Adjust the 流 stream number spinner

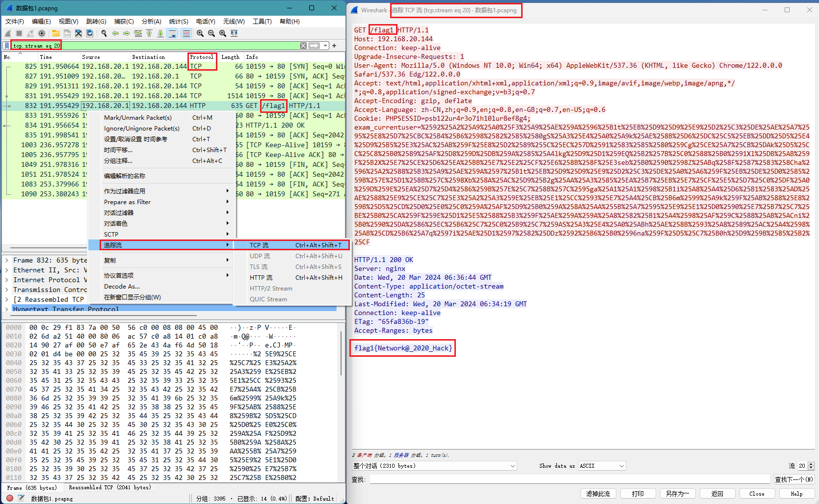[811, 466]
